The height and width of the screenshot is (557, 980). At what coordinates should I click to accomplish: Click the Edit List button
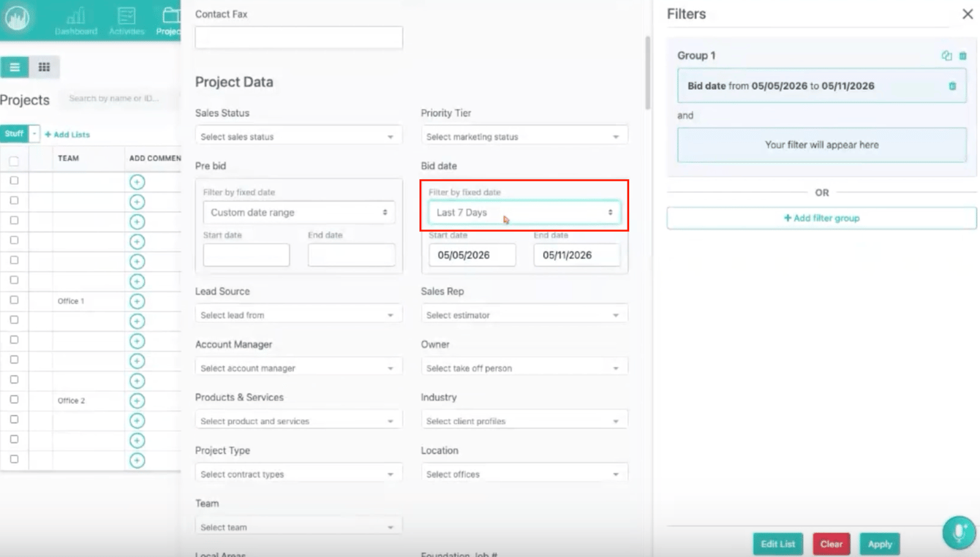tap(778, 544)
